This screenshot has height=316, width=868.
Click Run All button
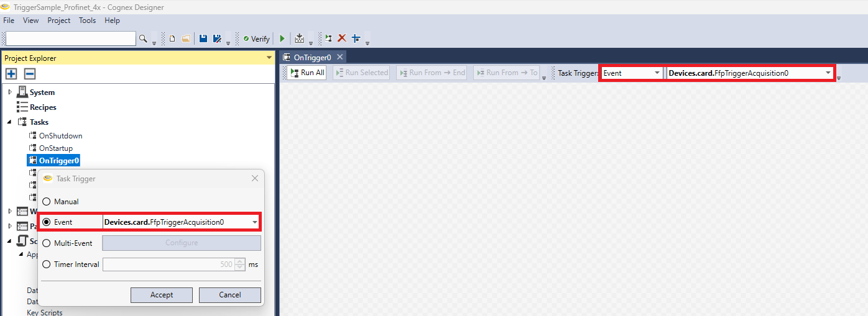[306, 73]
